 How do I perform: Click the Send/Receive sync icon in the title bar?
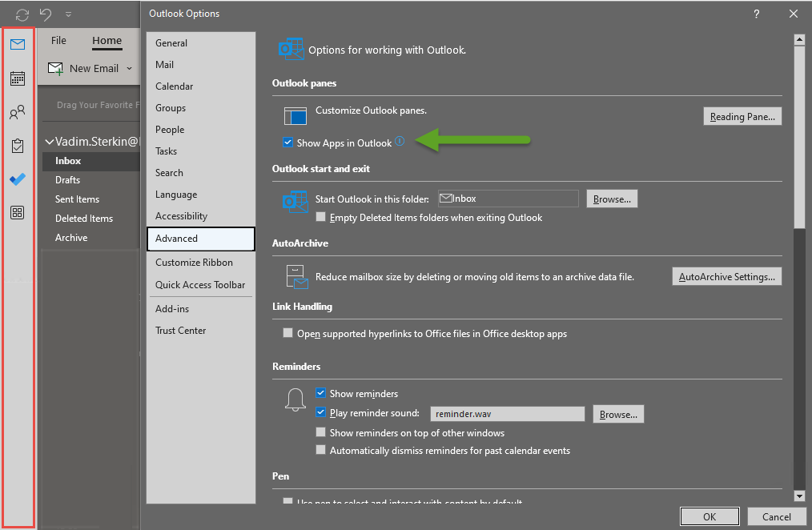click(22, 14)
